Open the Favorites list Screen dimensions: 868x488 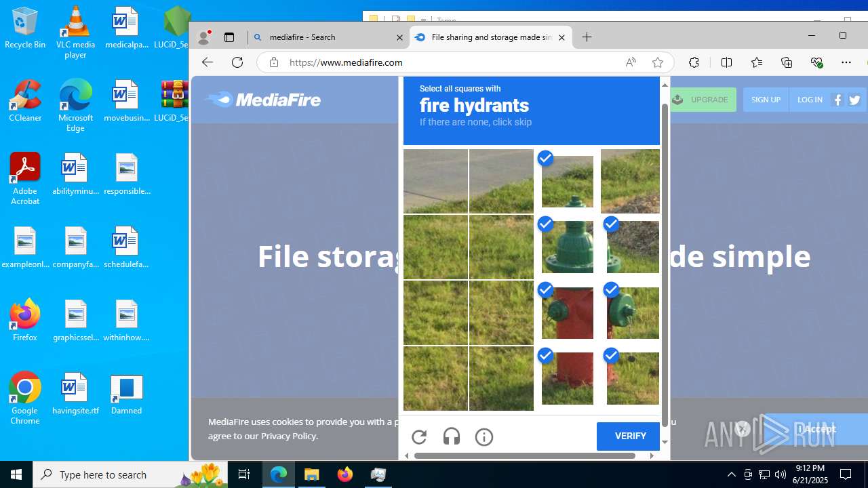click(757, 62)
